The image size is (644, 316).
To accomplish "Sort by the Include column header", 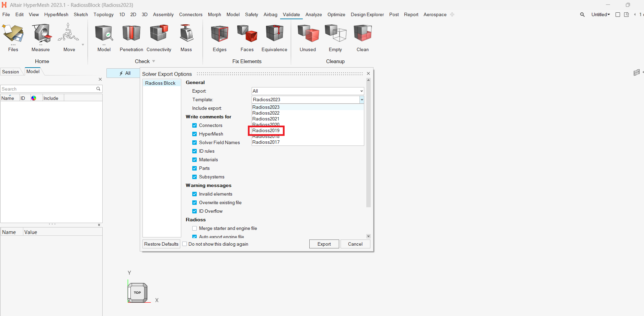I will [x=53, y=98].
